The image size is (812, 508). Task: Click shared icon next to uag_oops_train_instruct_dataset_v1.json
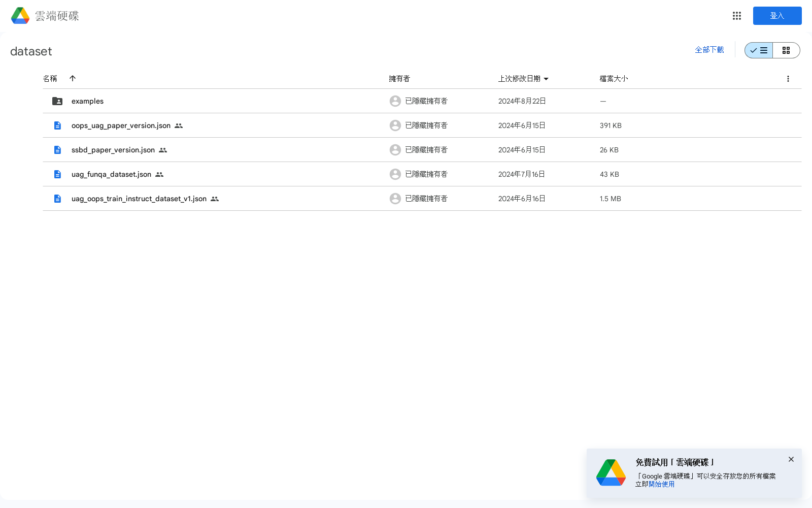(215, 199)
